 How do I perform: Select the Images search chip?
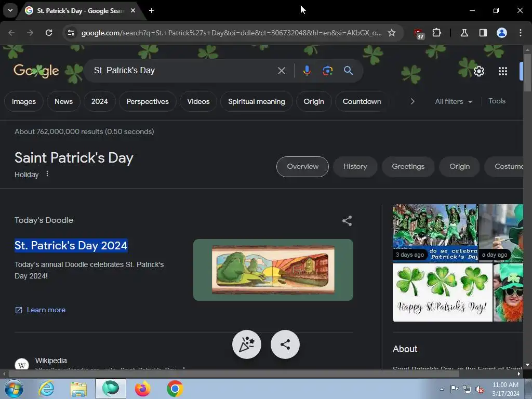24,101
